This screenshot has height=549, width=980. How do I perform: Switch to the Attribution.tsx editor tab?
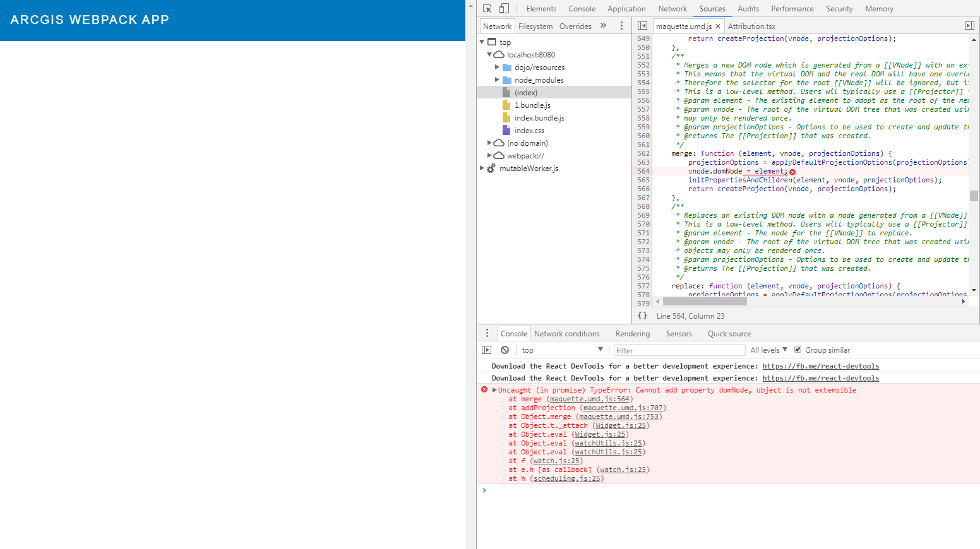(x=751, y=27)
